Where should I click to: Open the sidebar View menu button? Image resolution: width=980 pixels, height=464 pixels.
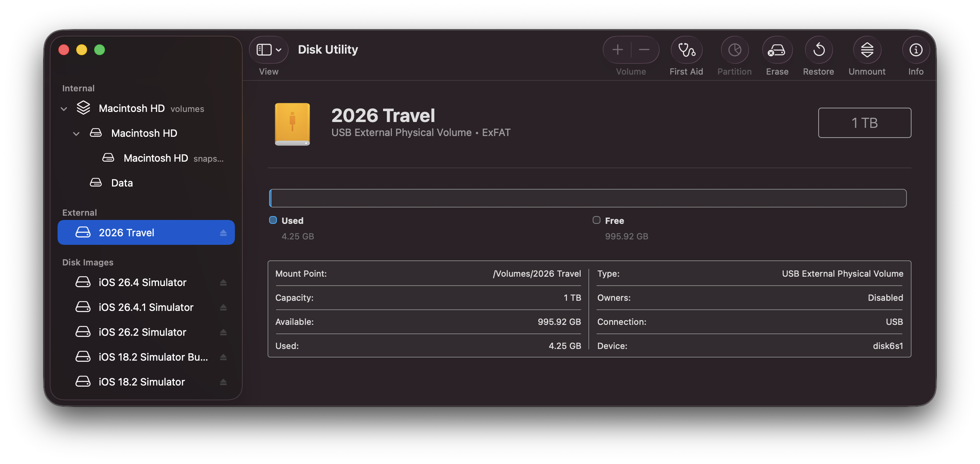tap(269, 50)
